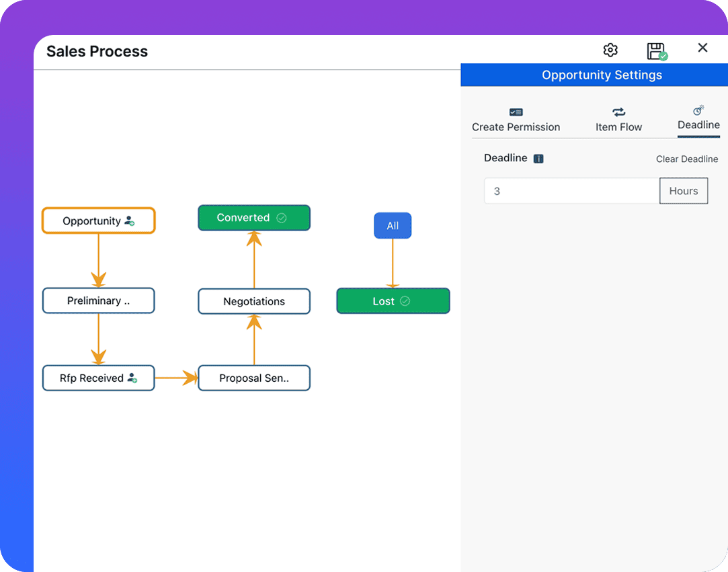728x572 pixels.
Task: Click the Create Permission tab icon
Action: pyautogui.click(x=516, y=112)
